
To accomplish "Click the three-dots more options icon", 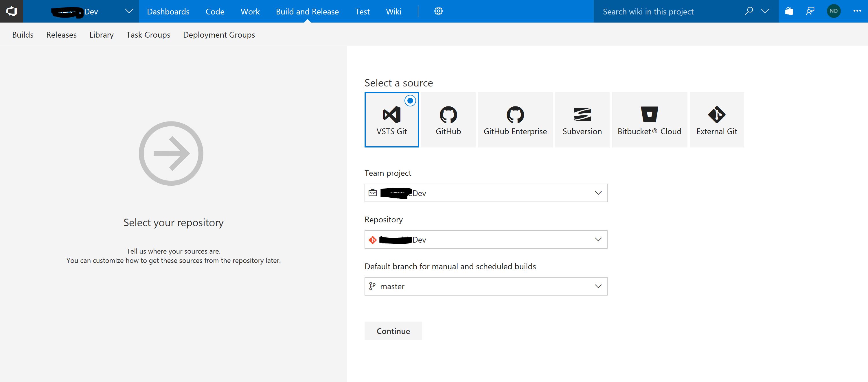I will tap(857, 11).
